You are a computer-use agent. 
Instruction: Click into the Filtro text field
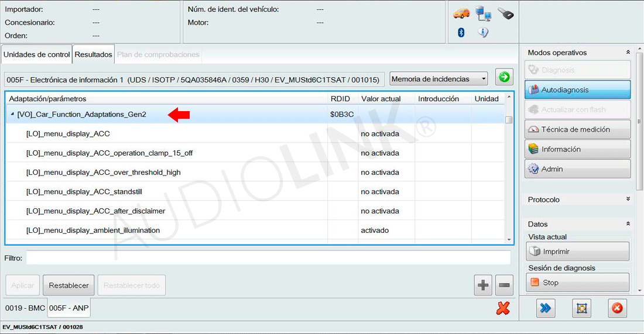268,257
